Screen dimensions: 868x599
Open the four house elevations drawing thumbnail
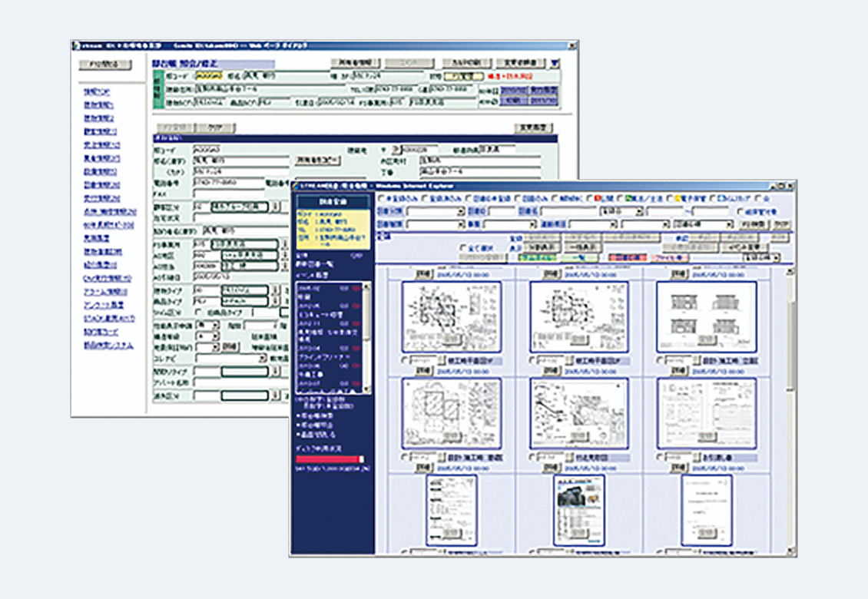pos(707,317)
